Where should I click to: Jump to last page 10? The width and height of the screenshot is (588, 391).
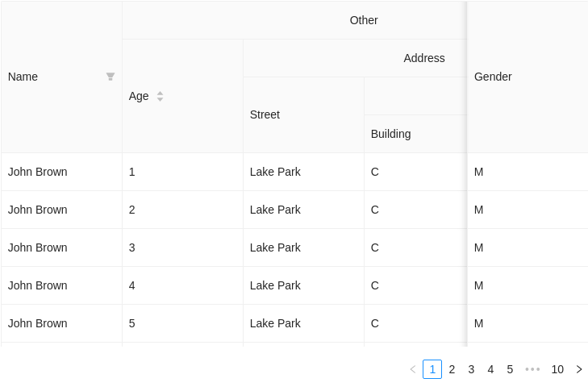tap(557, 369)
